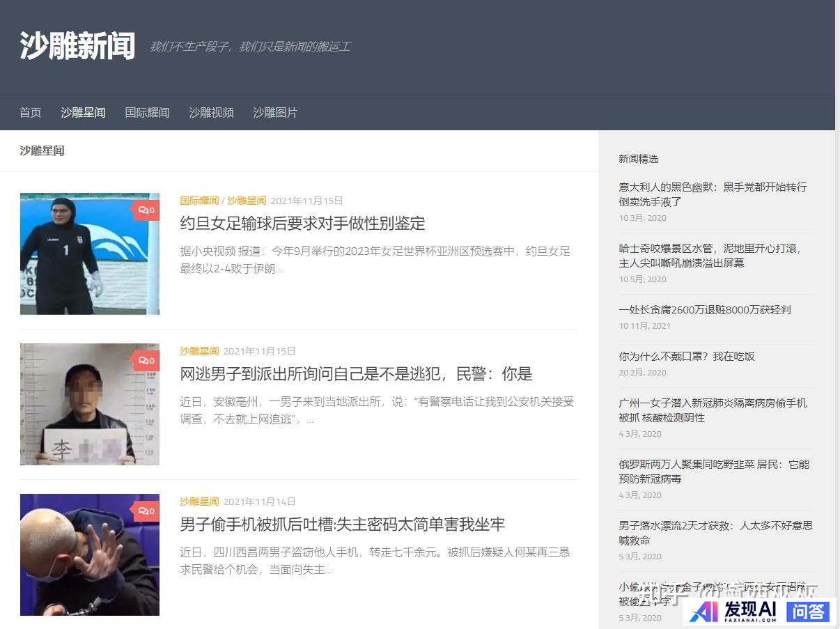Click the mugshot thumbnail holding 李 sign
The width and height of the screenshot is (840, 629).
point(90,404)
